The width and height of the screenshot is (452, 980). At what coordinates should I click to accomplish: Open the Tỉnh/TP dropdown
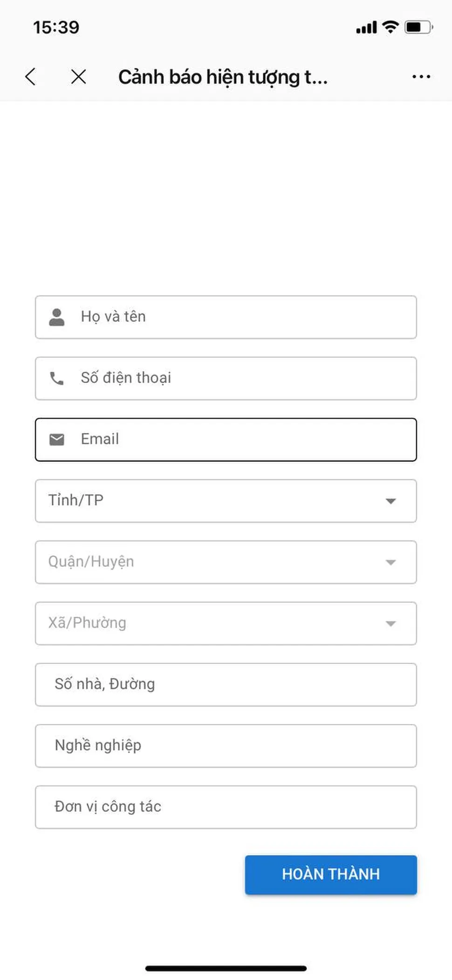pyautogui.click(x=390, y=501)
